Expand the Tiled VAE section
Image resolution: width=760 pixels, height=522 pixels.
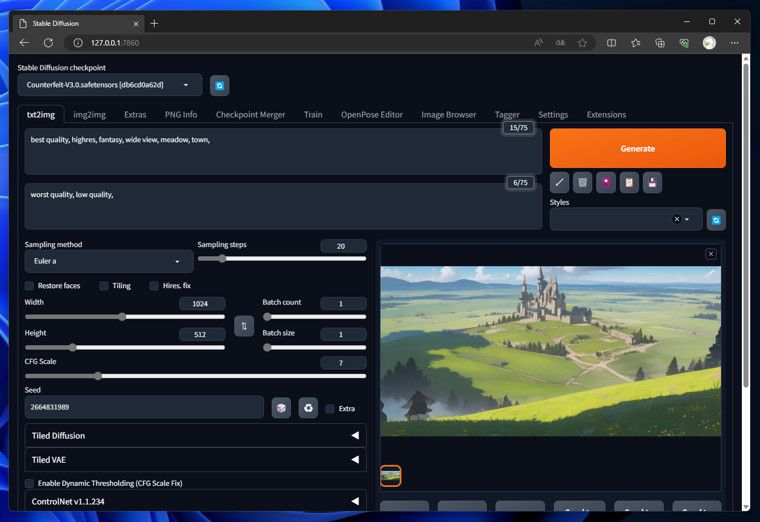point(195,459)
